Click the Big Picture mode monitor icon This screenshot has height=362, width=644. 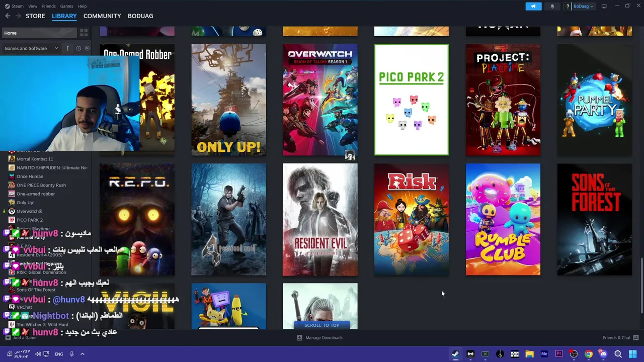point(604,6)
